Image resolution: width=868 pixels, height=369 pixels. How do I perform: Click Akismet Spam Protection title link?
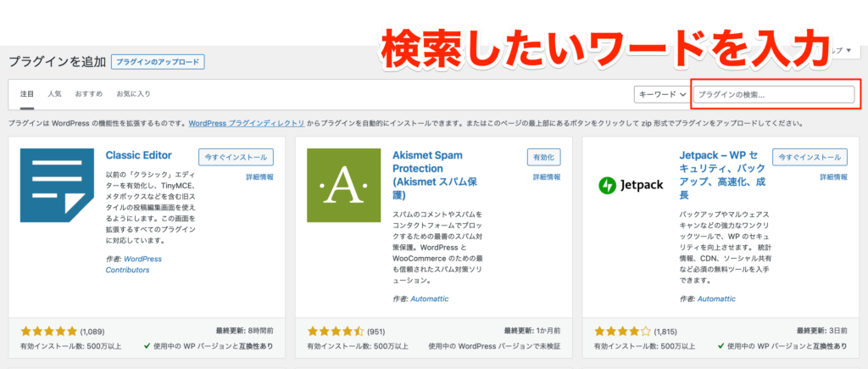click(x=435, y=175)
